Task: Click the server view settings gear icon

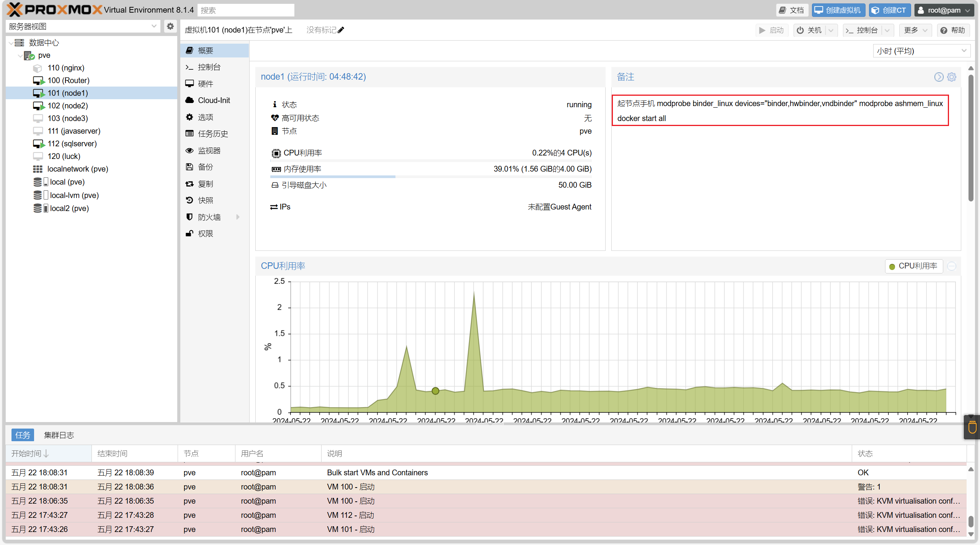Action: point(170,26)
